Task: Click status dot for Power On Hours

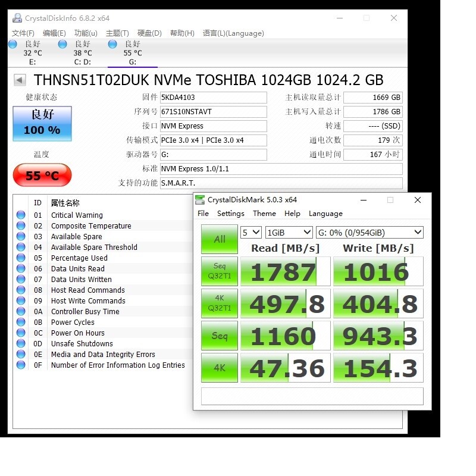Action: (21, 333)
